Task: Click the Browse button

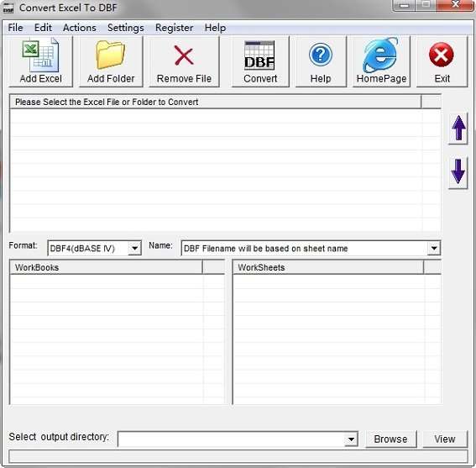Action: pyautogui.click(x=390, y=439)
